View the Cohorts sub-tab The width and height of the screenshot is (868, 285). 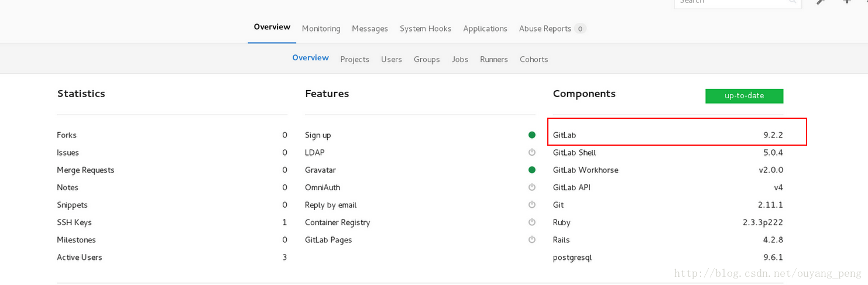point(534,60)
